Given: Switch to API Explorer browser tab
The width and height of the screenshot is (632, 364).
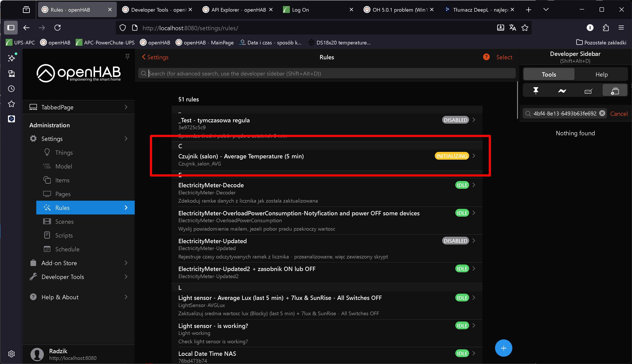Looking at the screenshot, I should (238, 10).
